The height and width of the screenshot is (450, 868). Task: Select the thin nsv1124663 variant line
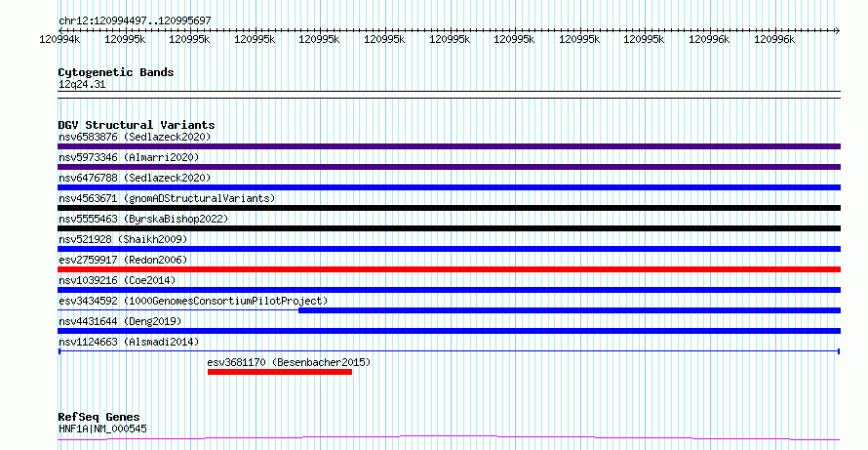coord(449,351)
